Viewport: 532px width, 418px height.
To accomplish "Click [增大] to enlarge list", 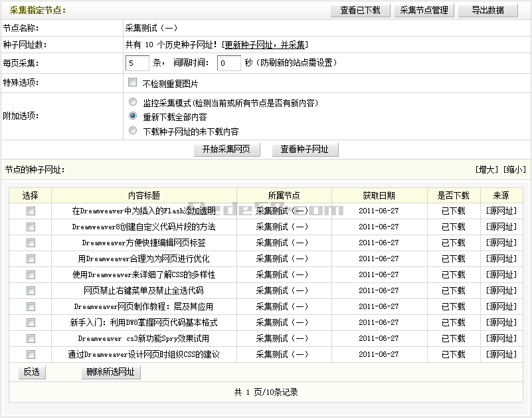I will click(x=487, y=170).
